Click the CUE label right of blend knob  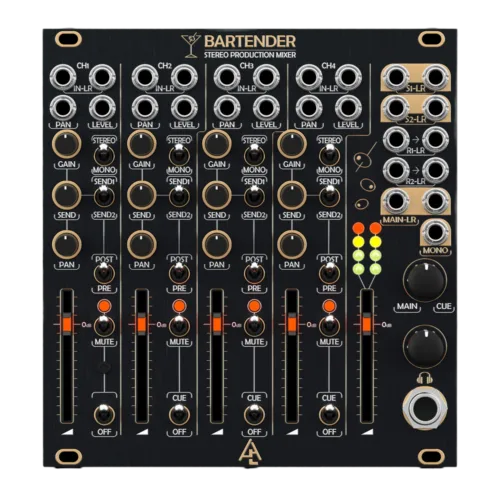pyautogui.click(x=443, y=306)
